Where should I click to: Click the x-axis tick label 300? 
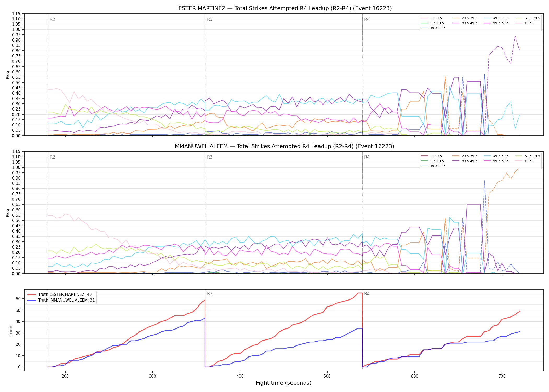point(152,376)
